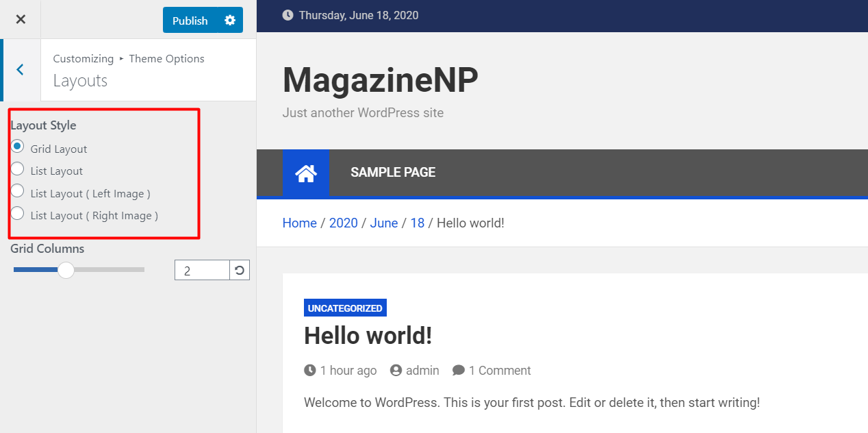Click the Grid Columns slider handle
The width and height of the screenshot is (868, 433).
(x=66, y=270)
